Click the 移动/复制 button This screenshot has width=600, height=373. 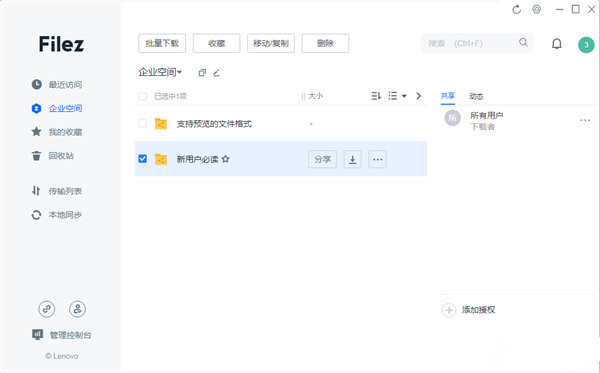click(x=271, y=43)
